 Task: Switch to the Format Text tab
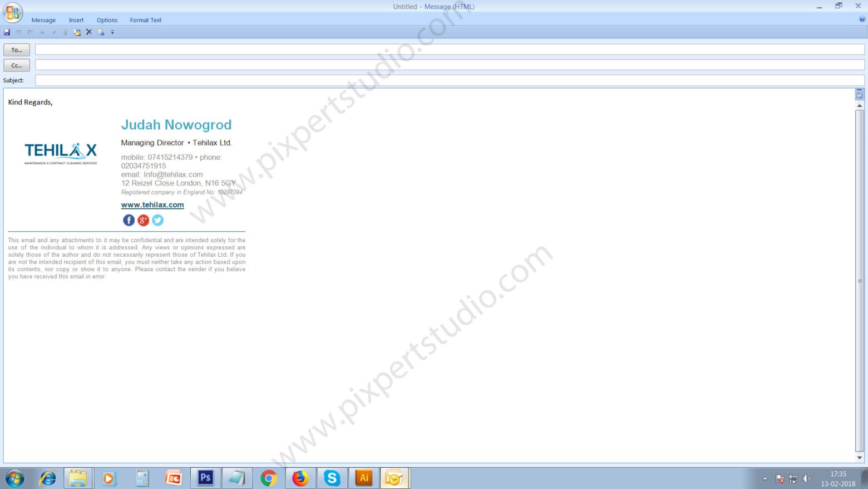[146, 20]
